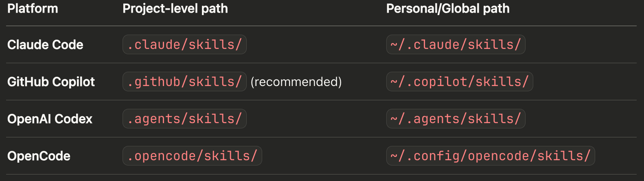This screenshot has width=644, height=181.
Task: Click the divider line below the table header
Action: (321, 26)
